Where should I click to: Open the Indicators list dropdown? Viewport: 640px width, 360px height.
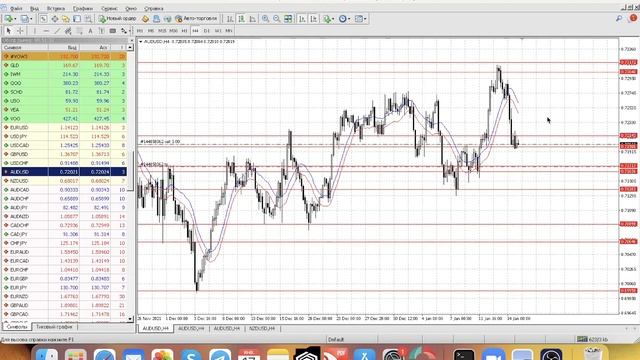click(x=333, y=19)
